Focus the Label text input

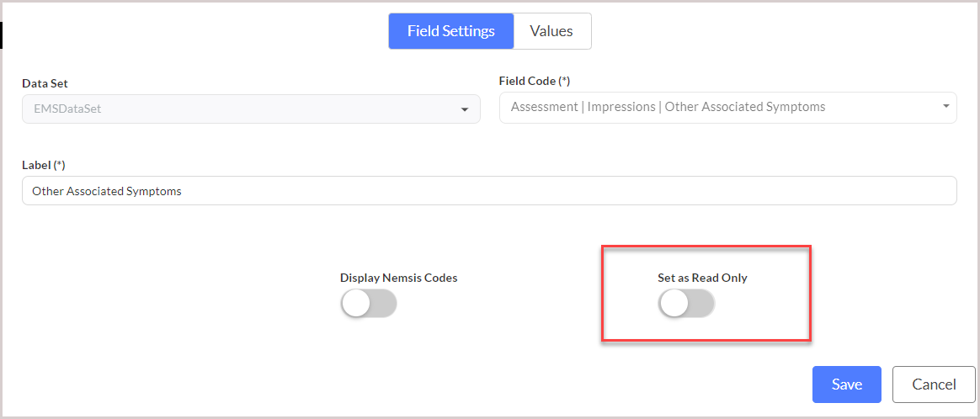(x=489, y=190)
